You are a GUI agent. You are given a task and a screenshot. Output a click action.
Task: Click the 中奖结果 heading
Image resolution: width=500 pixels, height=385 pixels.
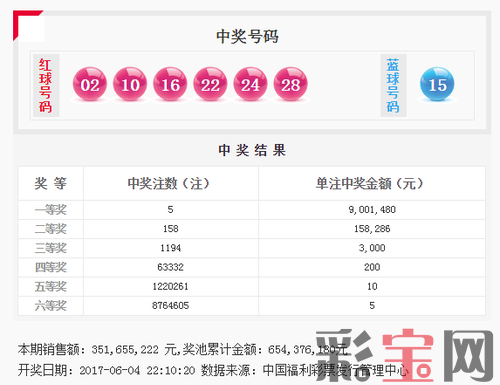[252, 150]
